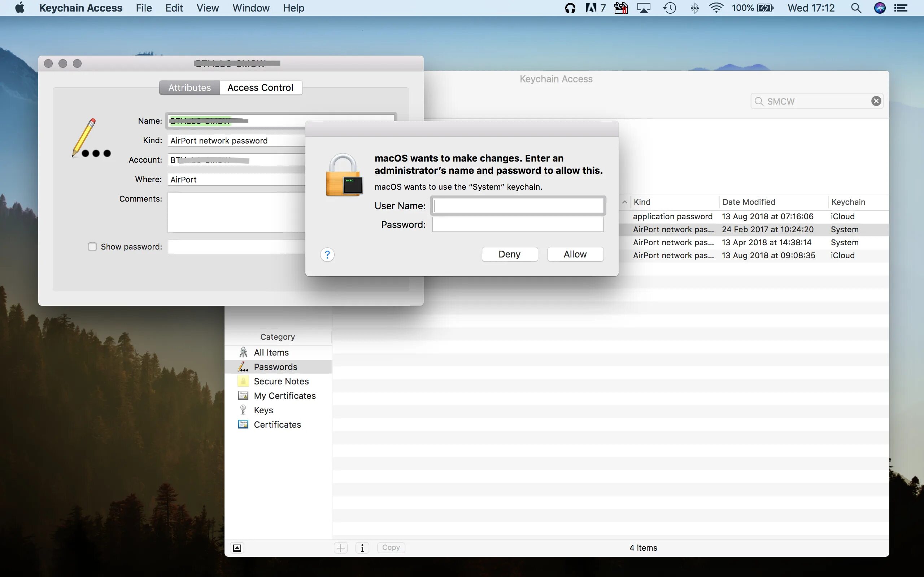The height and width of the screenshot is (577, 924).
Task: Toggle the preview pane icon bottom left
Action: click(x=237, y=548)
